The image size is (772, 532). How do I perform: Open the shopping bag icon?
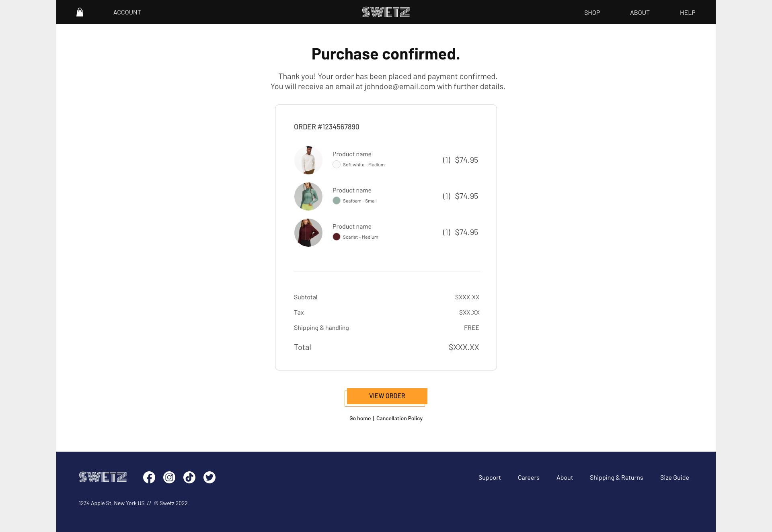tap(80, 12)
